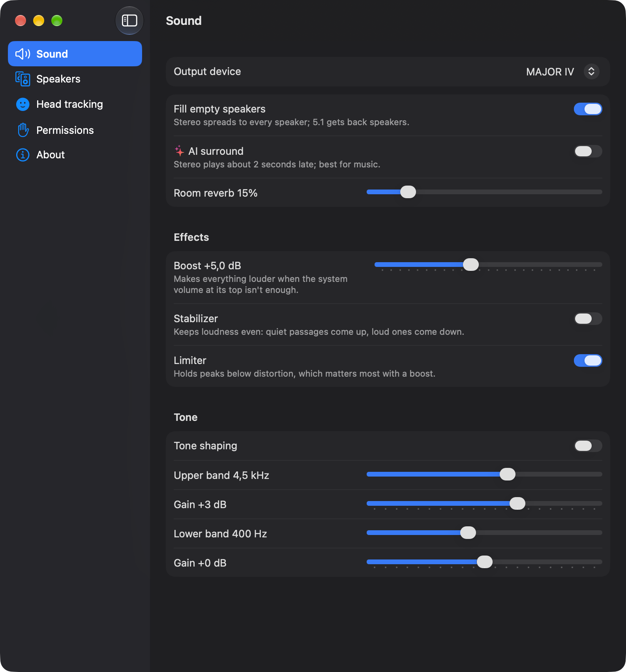
Task: Open the Speakers section
Action: (75, 79)
